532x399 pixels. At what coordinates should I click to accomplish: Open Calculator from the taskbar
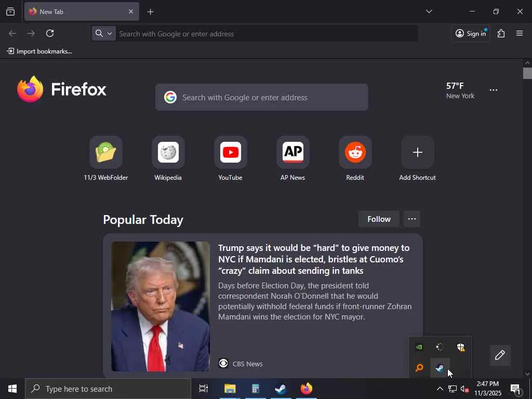[255, 389]
